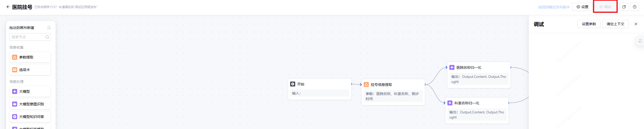Open the help question-mark icon
The image size is (644, 129).
(x=634, y=7)
